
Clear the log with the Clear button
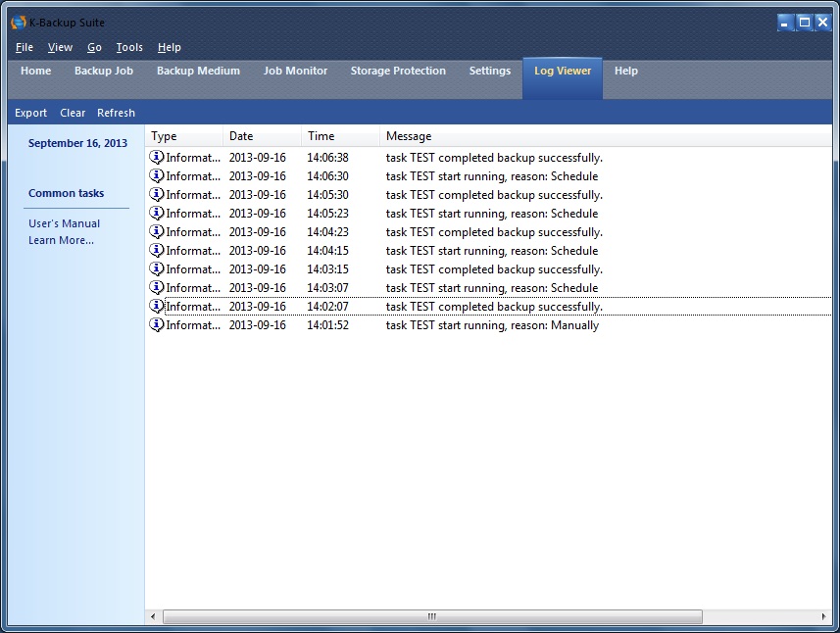tap(73, 113)
